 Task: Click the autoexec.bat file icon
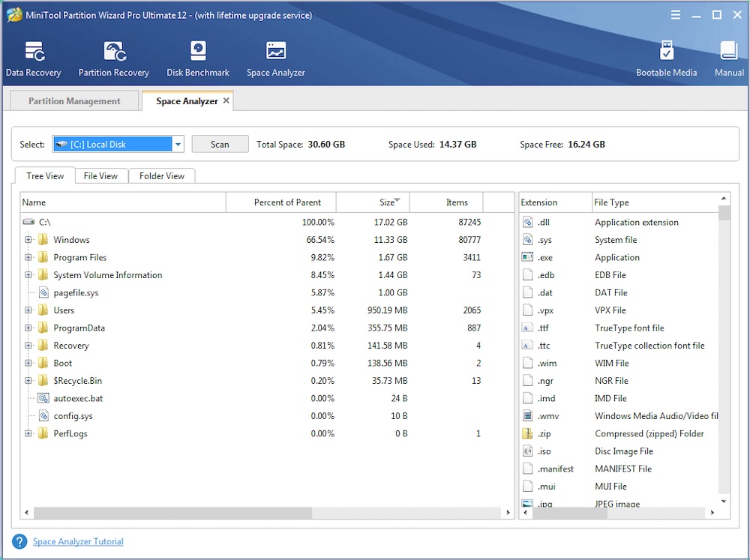click(x=43, y=398)
